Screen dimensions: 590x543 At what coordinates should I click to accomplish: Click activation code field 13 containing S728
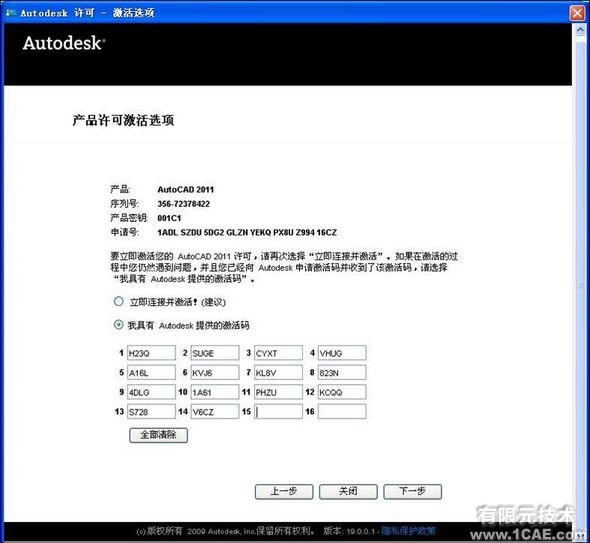tap(151, 412)
